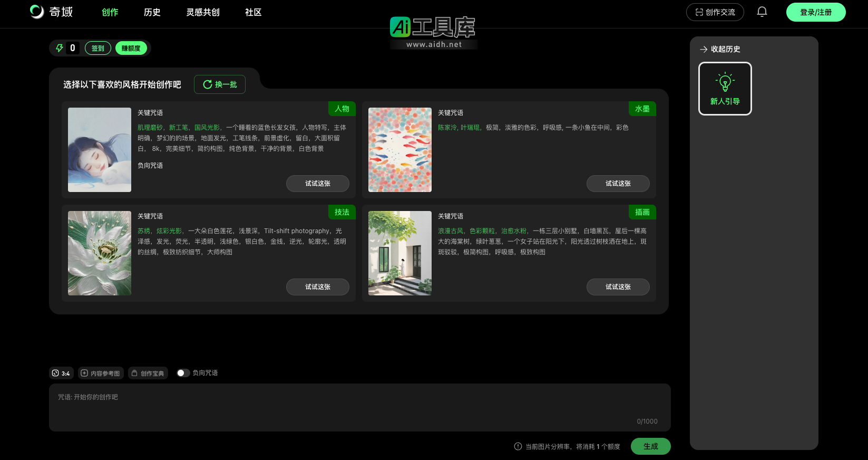The image size is (868, 460).
Task: Click 试试这张 on the 技法 card
Action: point(318,287)
